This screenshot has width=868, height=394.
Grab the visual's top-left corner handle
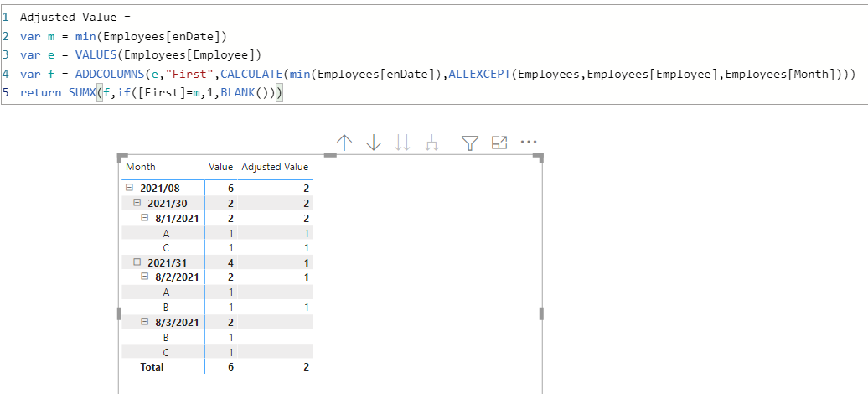[121, 158]
